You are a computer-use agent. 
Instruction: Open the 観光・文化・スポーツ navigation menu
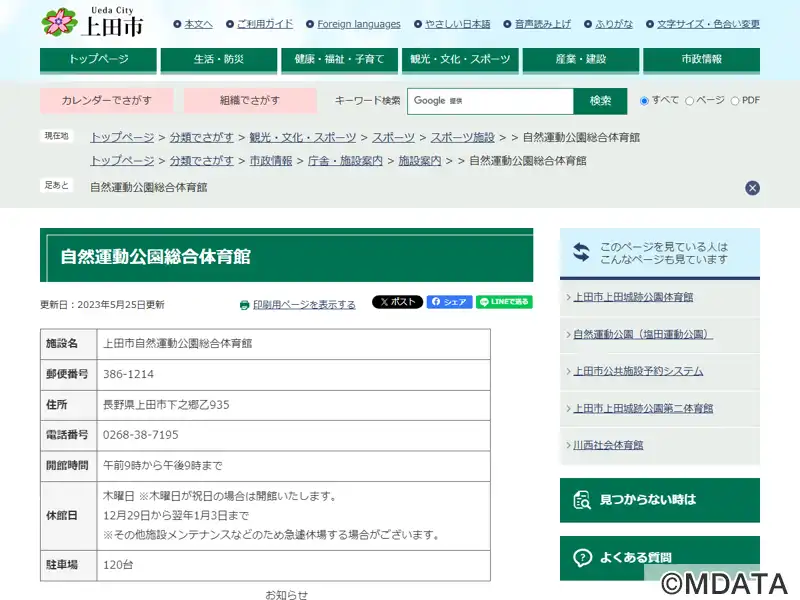(460, 60)
